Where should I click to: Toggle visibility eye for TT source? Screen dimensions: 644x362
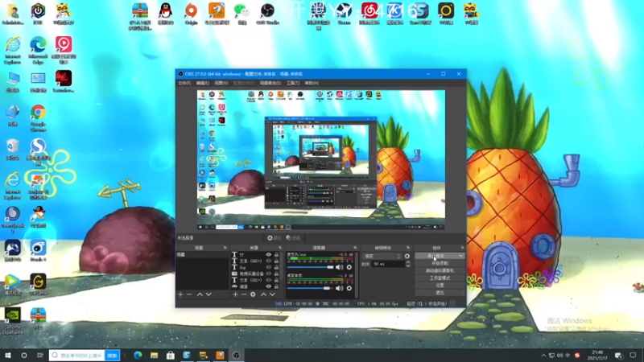269,255
